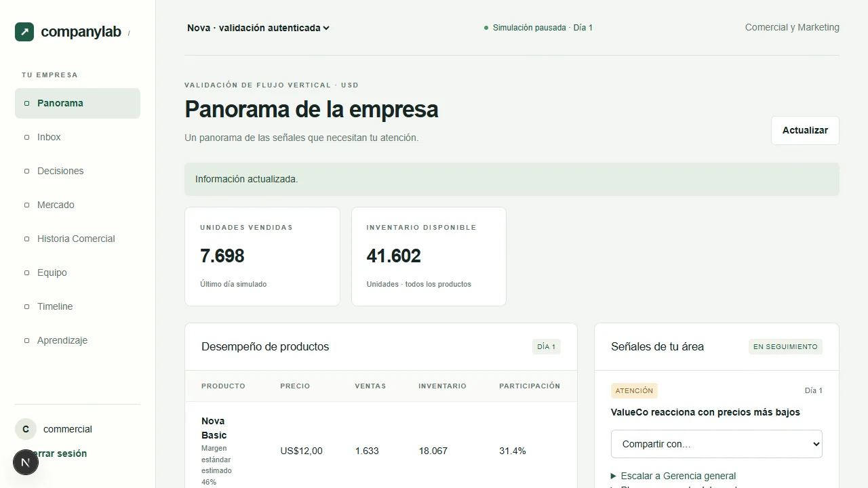Click Comercial y Marketing label

pos(792,27)
